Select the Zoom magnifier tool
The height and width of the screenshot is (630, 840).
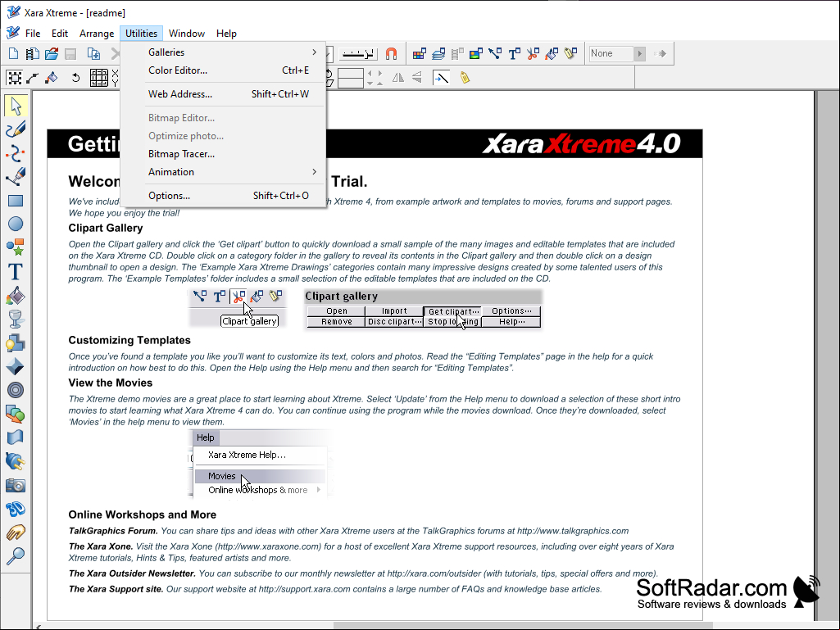[16, 556]
